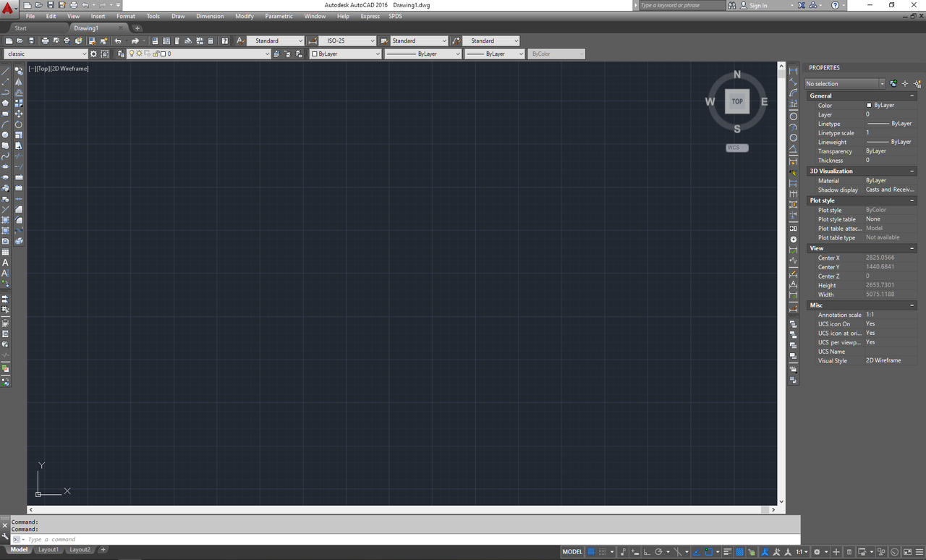Click the command line input field
926x560 pixels.
[412, 539]
